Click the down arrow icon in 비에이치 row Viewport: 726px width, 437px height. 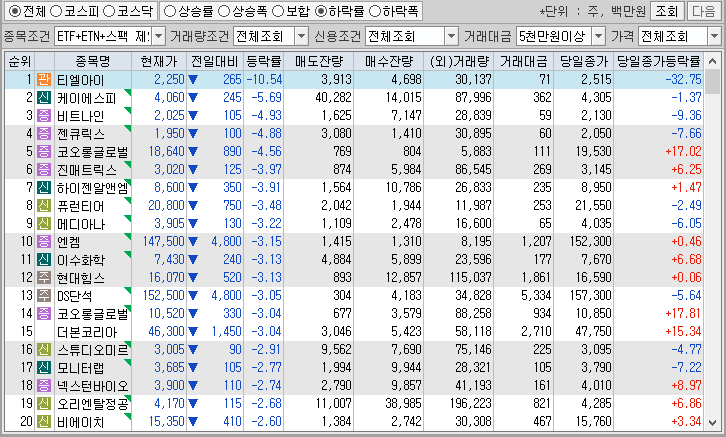coord(193,422)
